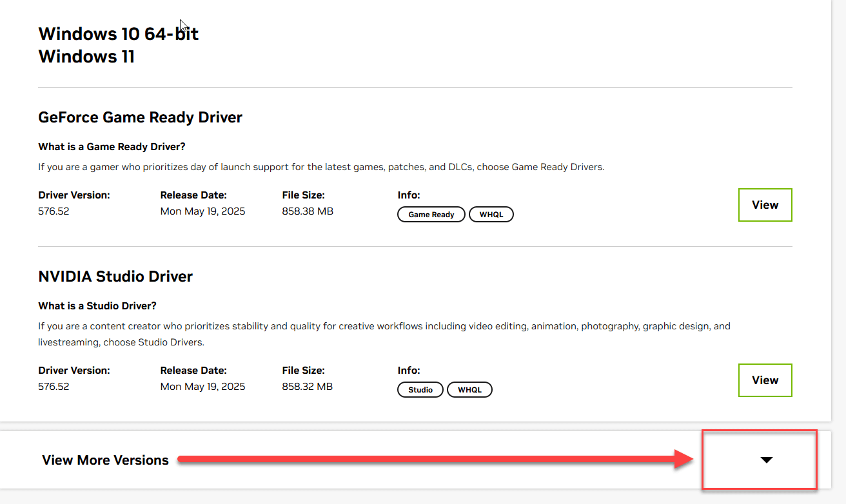846x504 pixels.
Task: Click the GeForce Game Ready Driver heading
Action: [140, 117]
